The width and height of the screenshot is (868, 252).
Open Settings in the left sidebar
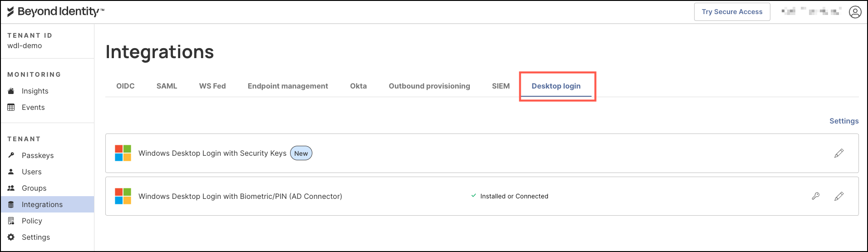36,237
